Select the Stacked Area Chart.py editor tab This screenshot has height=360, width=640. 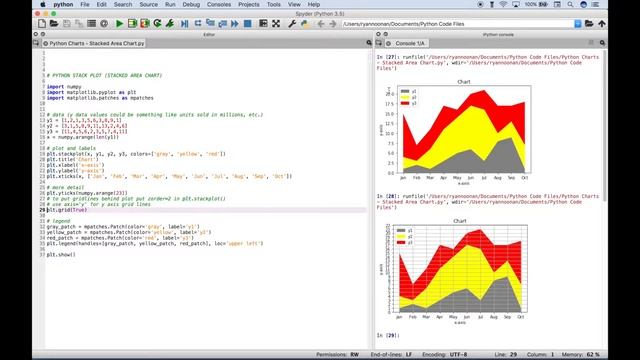pyautogui.click(x=94, y=43)
